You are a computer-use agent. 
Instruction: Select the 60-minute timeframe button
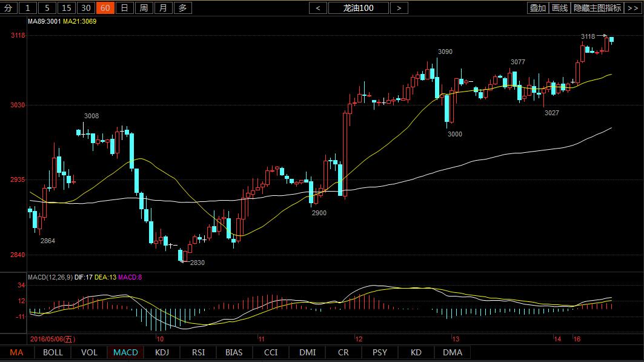[105, 8]
